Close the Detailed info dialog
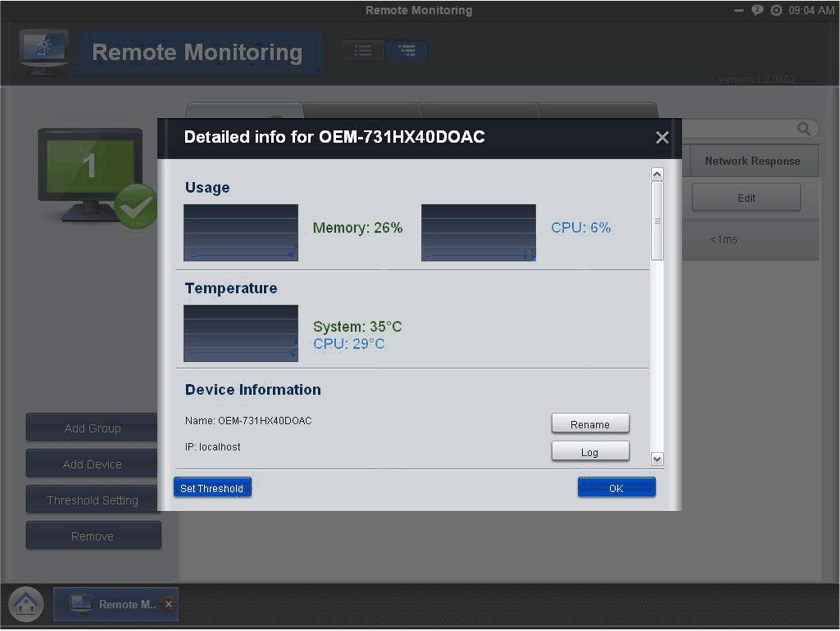This screenshot has width=840, height=631. [x=662, y=138]
